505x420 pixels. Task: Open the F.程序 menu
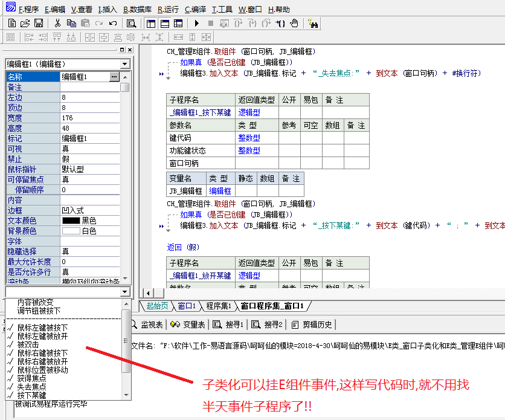(x=28, y=10)
